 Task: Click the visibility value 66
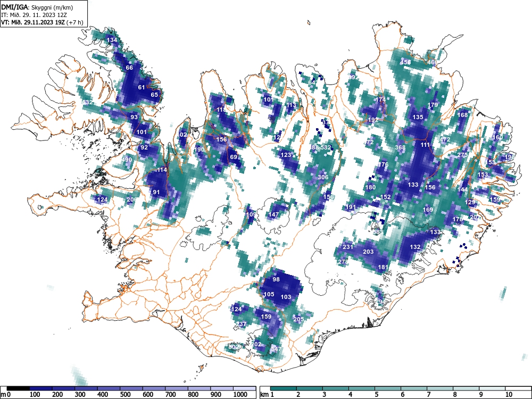[129, 68]
